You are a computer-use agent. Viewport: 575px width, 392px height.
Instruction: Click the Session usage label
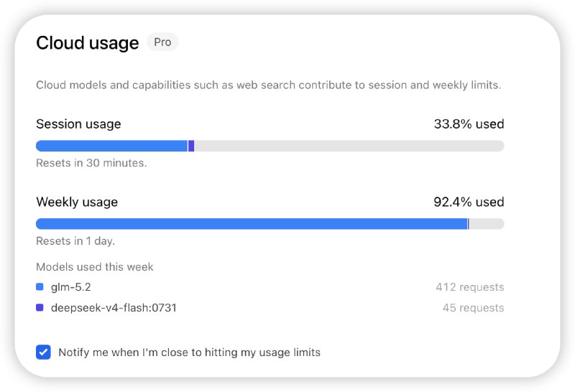(78, 124)
